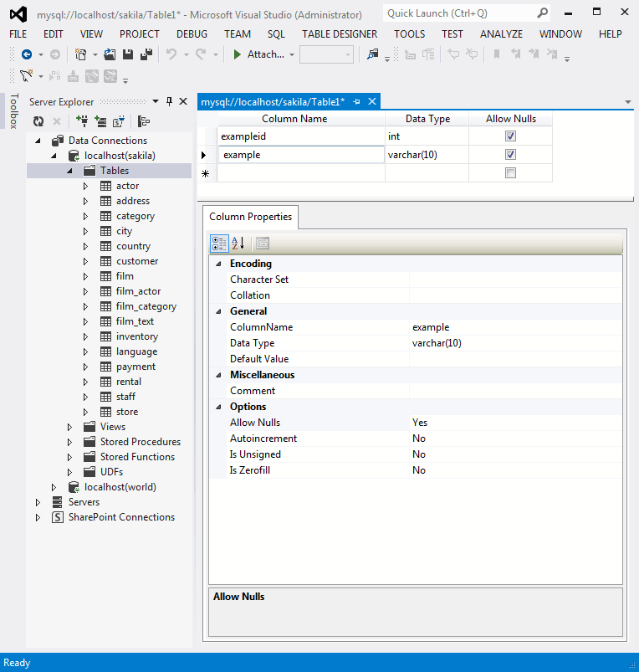Viewport: 639px width, 672px height.
Task: Collapse the Options property group
Action: (x=219, y=407)
